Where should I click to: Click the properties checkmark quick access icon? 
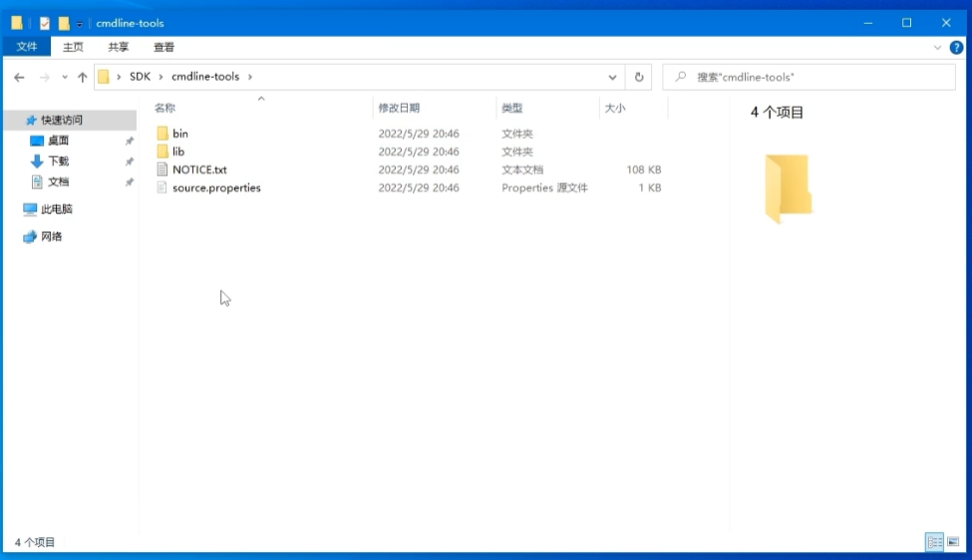44,24
